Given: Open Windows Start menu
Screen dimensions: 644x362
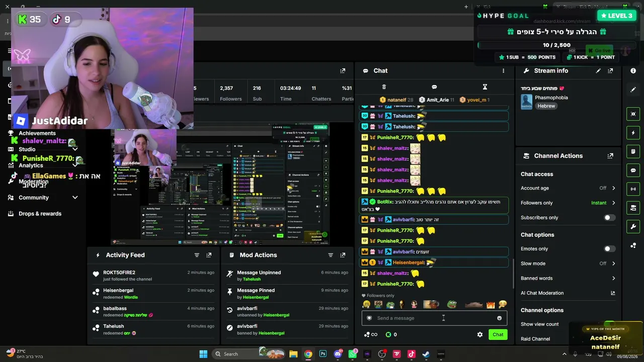Looking at the screenshot, I should pos(203,354).
